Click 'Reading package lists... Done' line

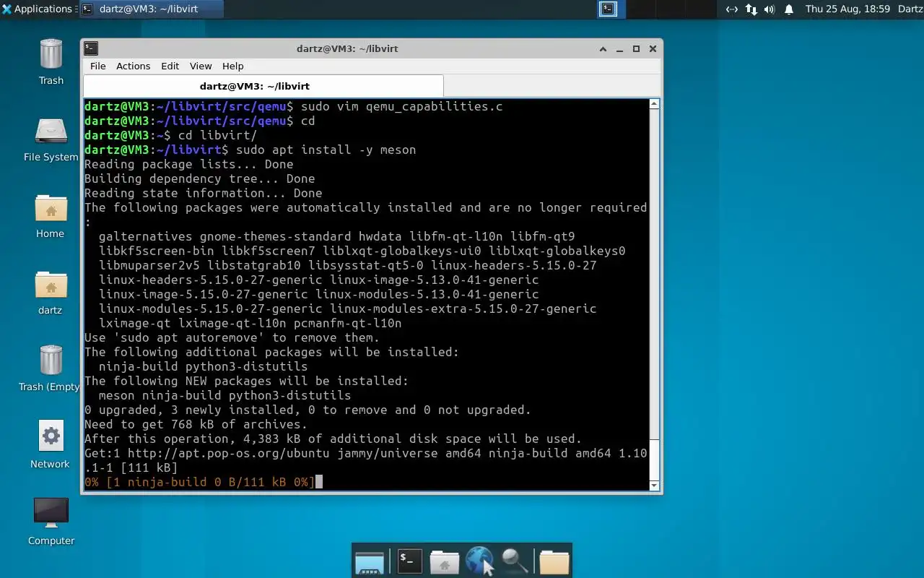(x=188, y=165)
